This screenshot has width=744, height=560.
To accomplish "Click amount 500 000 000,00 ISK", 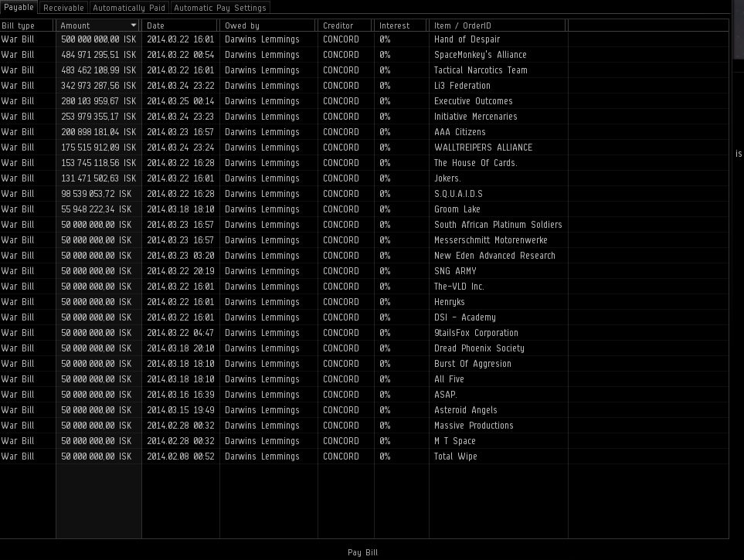I will [x=99, y=39].
